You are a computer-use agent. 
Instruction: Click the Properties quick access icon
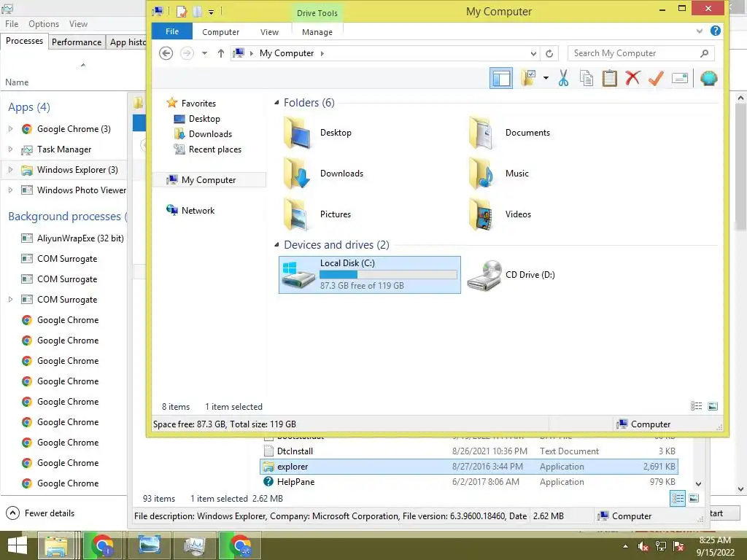(x=182, y=12)
